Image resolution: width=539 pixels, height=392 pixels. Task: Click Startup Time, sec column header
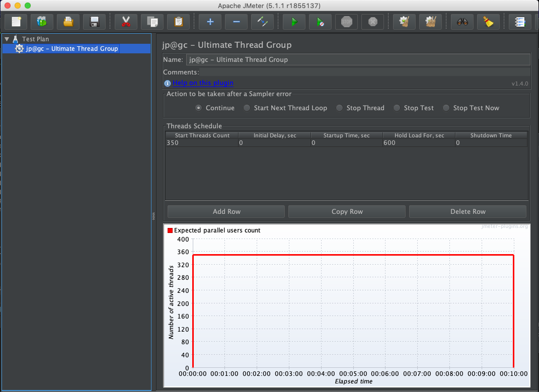pyautogui.click(x=346, y=135)
